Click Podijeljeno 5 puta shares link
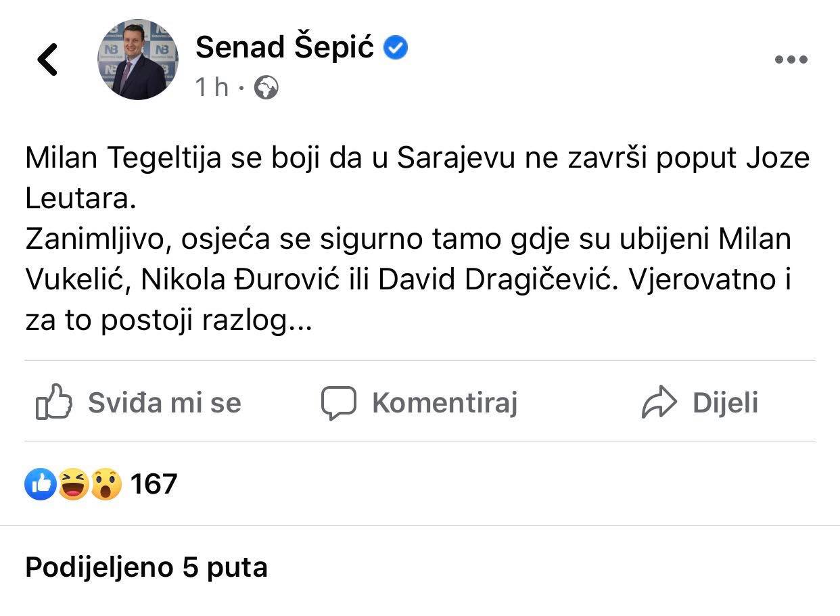The width and height of the screenshot is (840, 616). (x=146, y=567)
